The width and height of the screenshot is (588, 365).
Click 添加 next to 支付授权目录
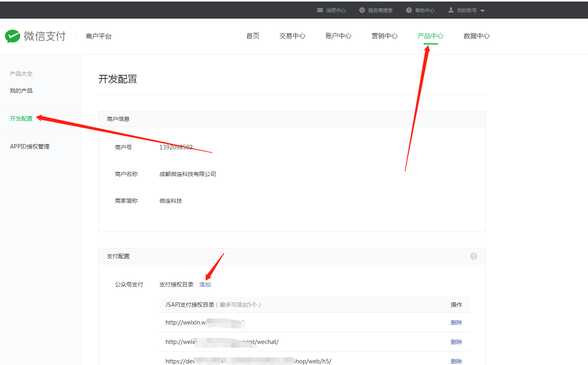click(205, 284)
